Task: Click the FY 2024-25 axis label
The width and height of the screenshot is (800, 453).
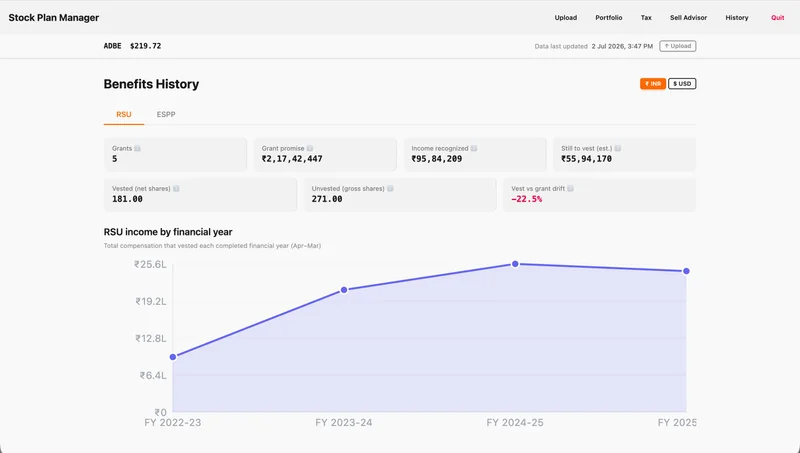Action: 515,422
